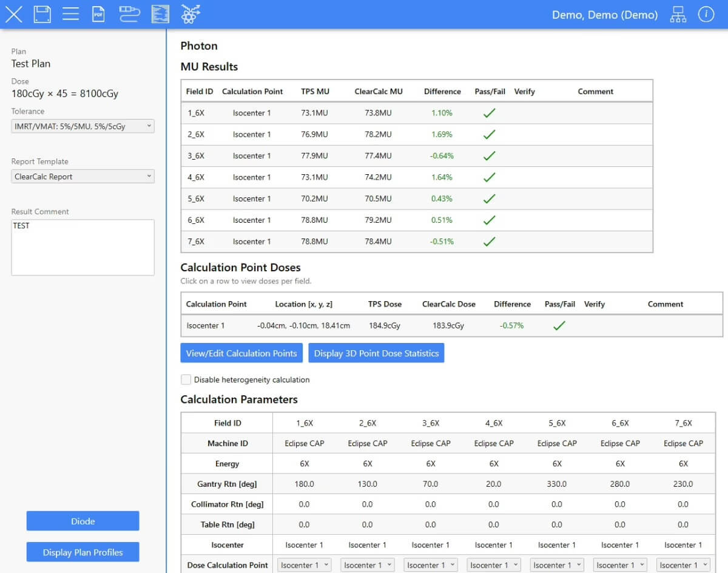Image resolution: width=728 pixels, height=573 pixels.
Task: Open the Report Template dropdown
Action: 83,177
